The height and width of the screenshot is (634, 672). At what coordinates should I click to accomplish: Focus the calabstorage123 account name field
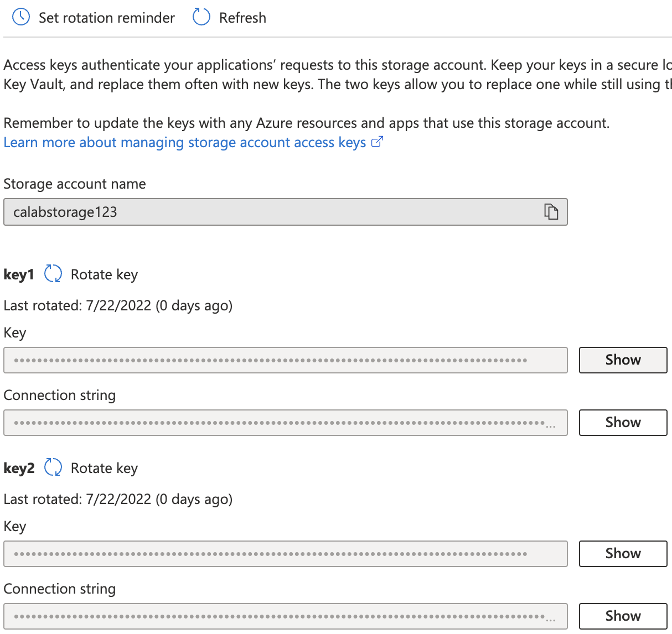click(x=286, y=212)
